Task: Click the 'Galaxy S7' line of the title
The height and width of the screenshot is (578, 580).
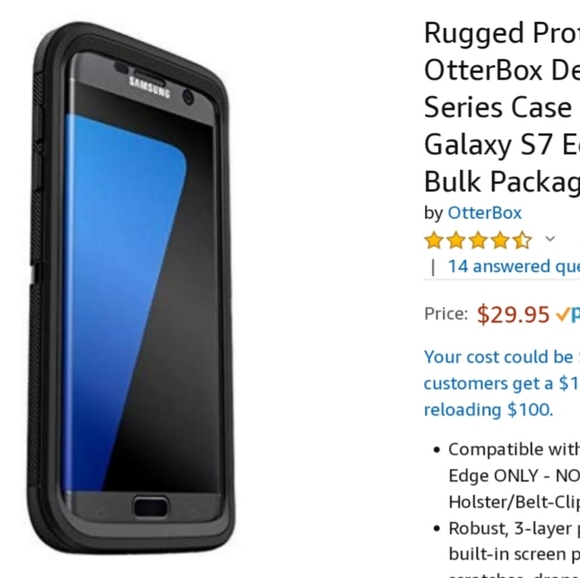Action: (502, 145)
